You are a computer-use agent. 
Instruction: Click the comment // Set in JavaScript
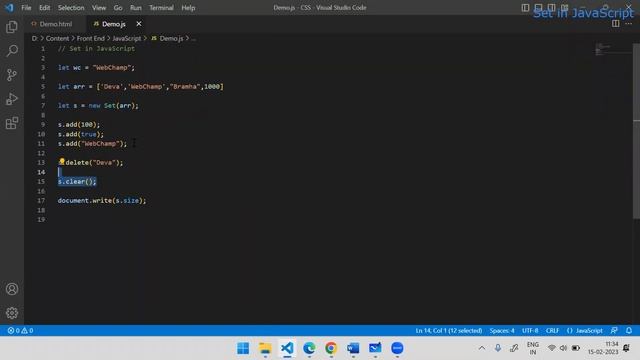click(96, 49)
